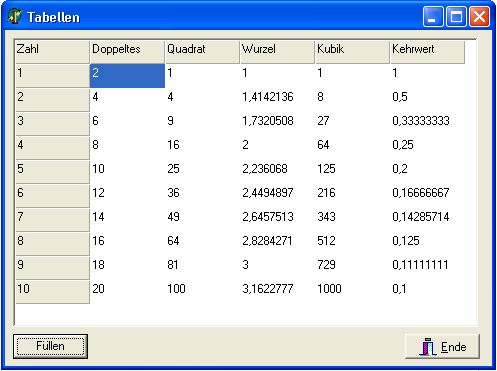Select the Wurzel cell 1,7320508
497x371 pixels.
coord(277,124)
